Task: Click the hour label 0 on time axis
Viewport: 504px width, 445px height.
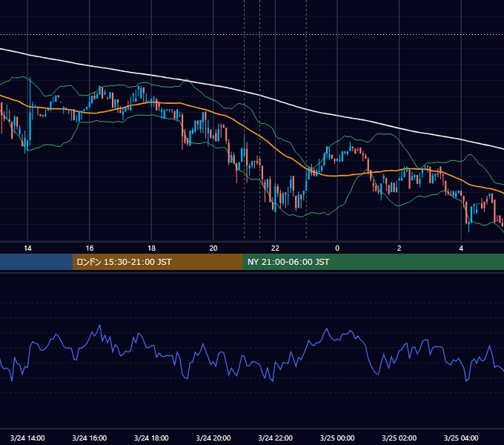Action: (337, 248)
